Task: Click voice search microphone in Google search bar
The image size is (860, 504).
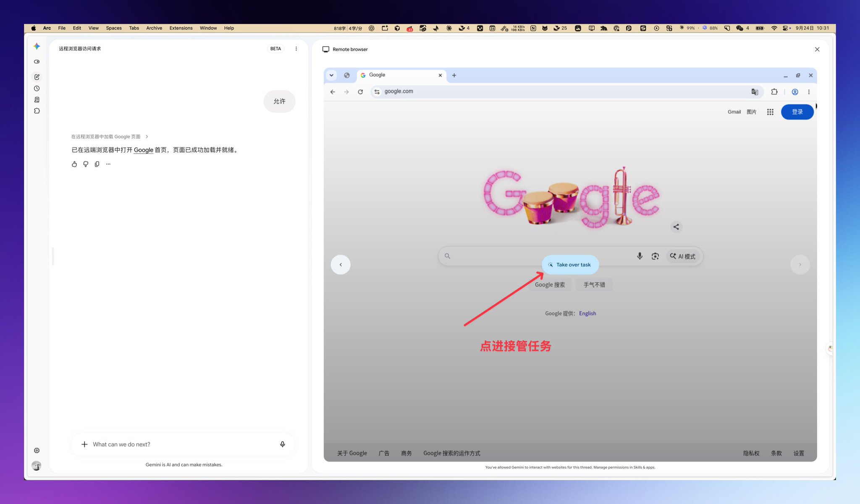Action: (x=640, y=256)
